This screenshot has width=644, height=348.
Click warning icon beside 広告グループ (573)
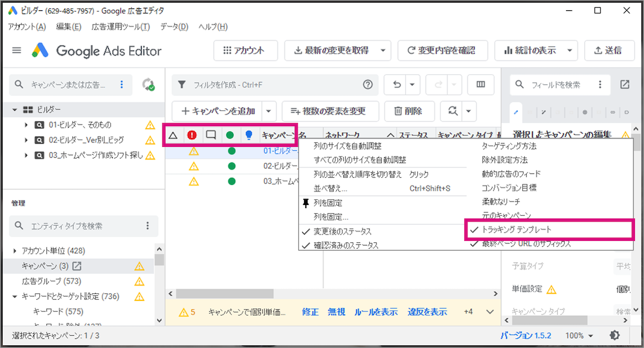(139, 282)
